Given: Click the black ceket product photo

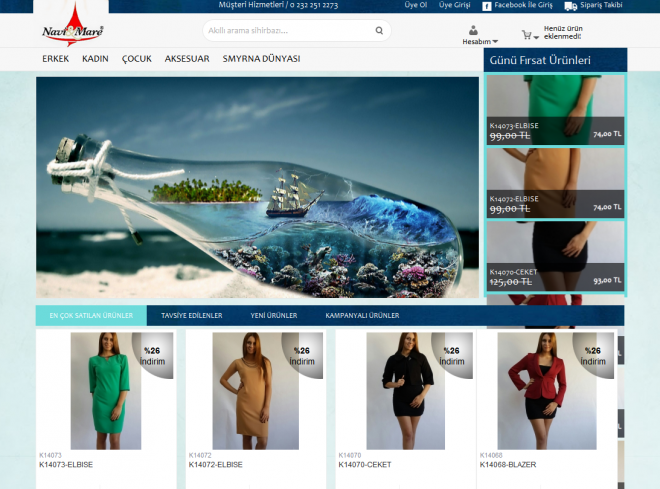Looking at the screenshot, I should point(405,391).
